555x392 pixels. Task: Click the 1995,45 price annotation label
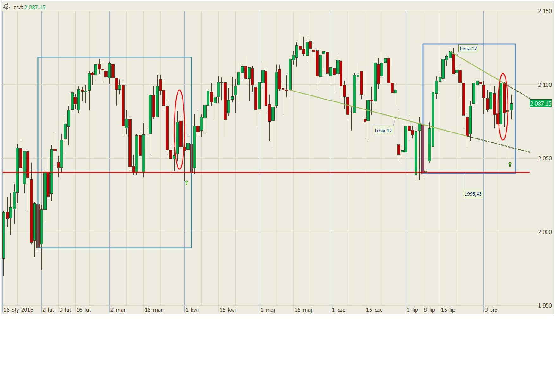[473, 194]
